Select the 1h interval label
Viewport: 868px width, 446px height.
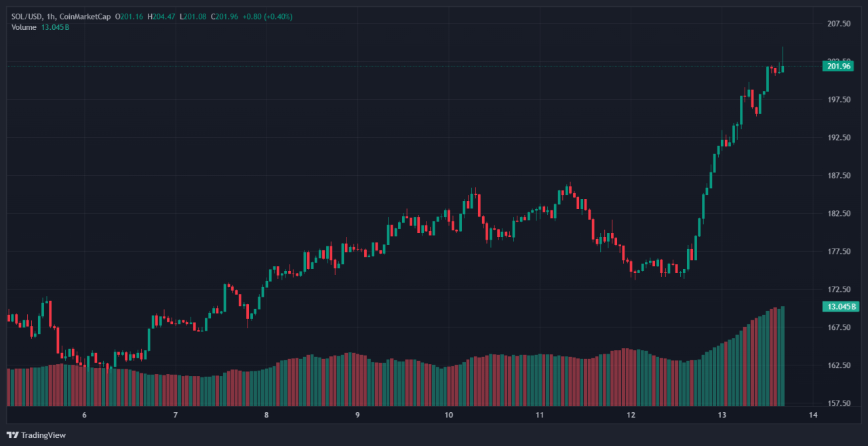pos(52,16)
